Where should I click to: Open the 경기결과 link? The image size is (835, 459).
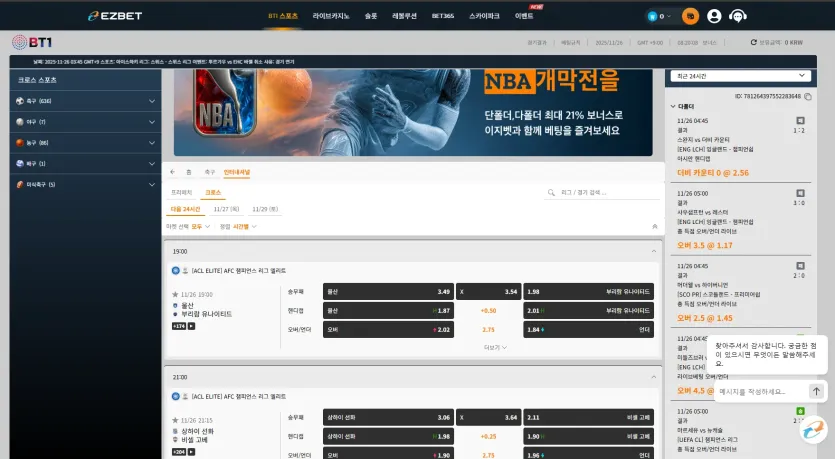click(537, 43)
